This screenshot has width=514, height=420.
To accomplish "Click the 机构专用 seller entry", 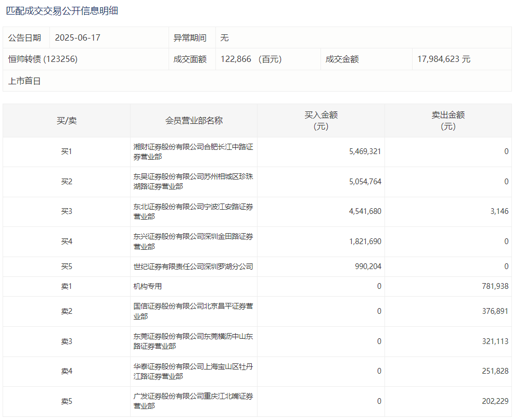I will click(x=148, y=286).
